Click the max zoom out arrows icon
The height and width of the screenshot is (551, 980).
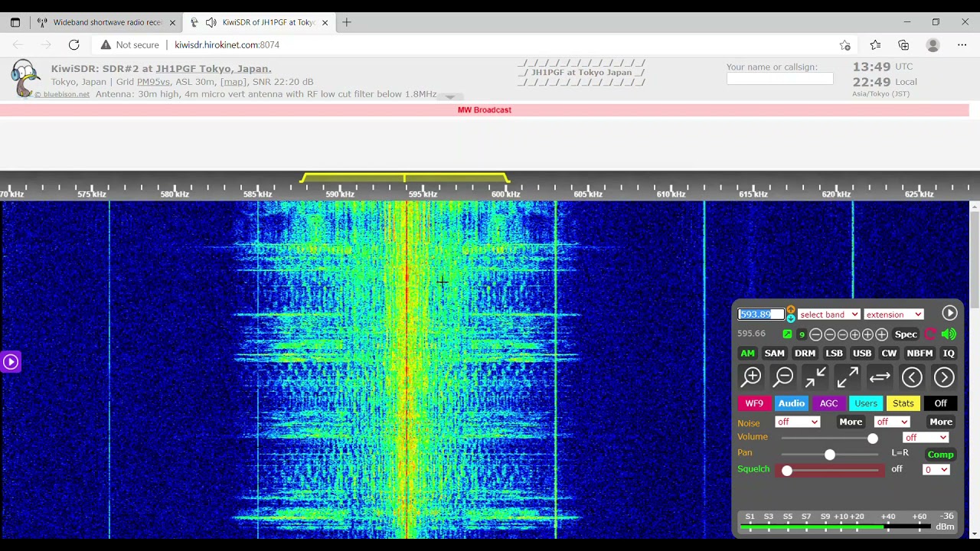click(848, 377)
